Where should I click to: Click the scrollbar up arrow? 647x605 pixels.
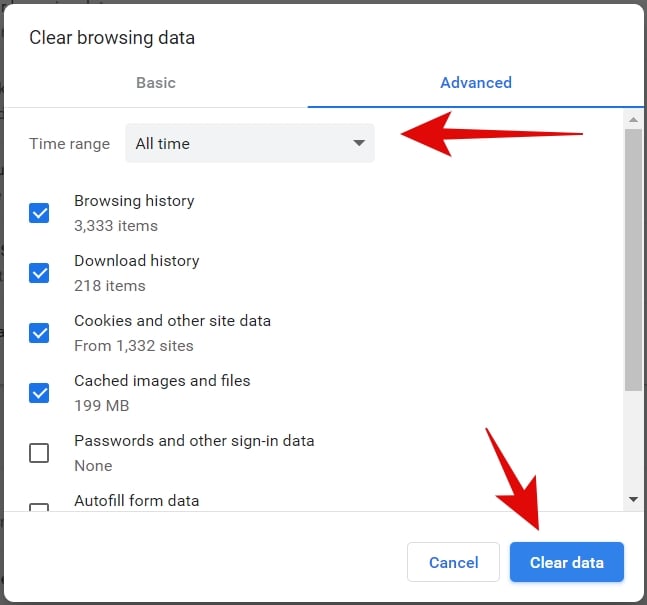[633, 120]
